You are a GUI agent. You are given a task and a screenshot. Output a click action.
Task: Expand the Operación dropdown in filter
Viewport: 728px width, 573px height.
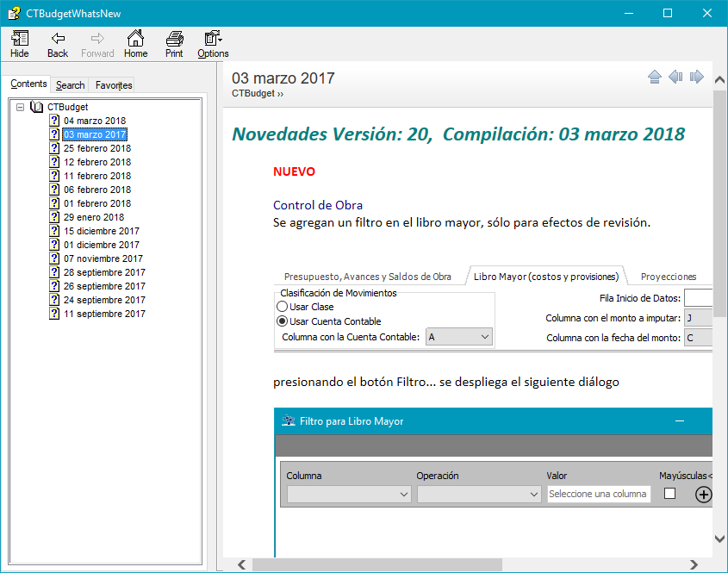click(x=533, y=495)
